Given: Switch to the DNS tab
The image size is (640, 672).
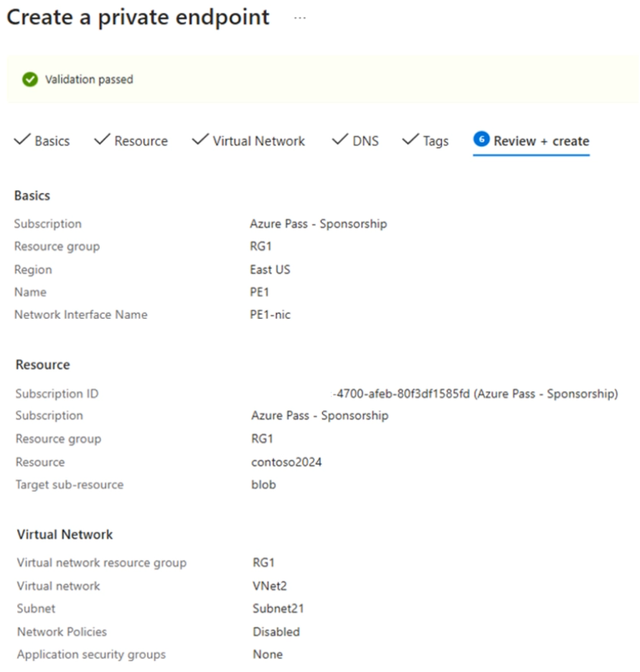Looking at the screenshot, I should point(364,141).
